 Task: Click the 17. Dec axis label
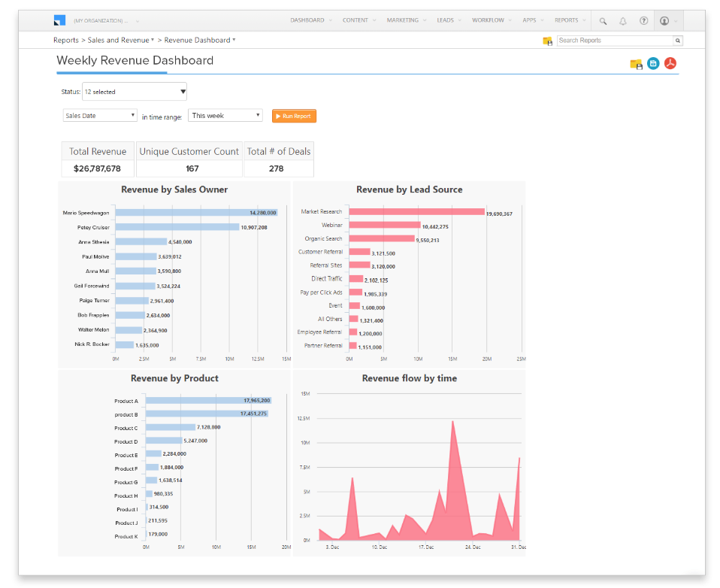coord(426,547)
